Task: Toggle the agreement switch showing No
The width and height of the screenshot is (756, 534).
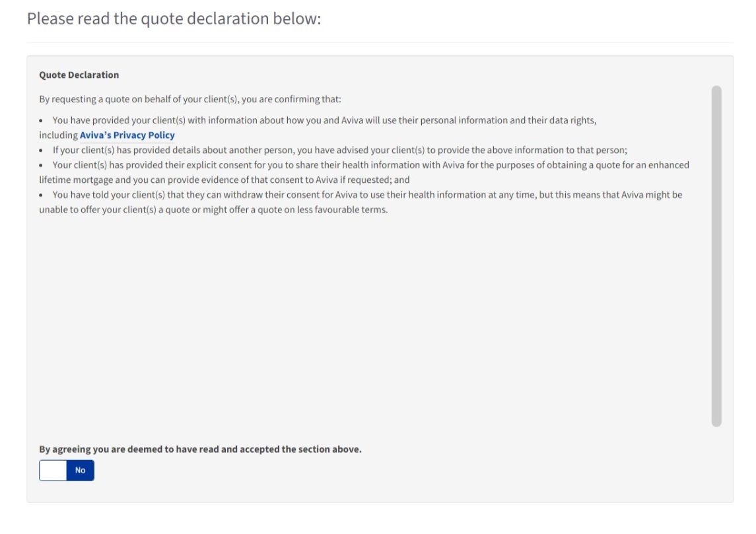Action: pos(67,471)
